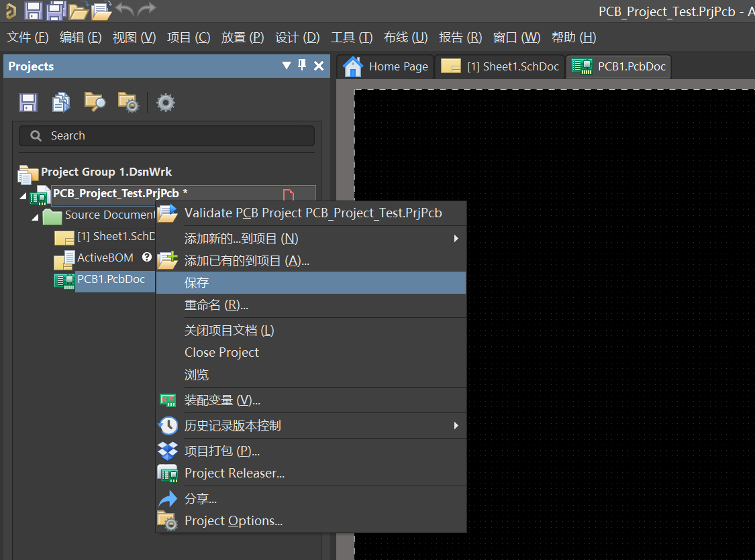Screen dimensions: 755x560
Task: Open the 窗口 (W) menu
Action: (517, 38)
